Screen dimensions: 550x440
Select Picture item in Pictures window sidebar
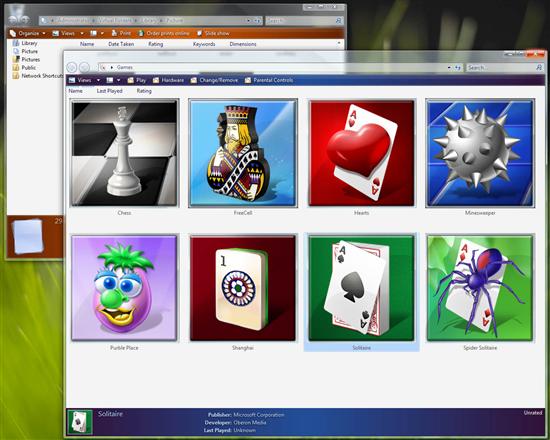pos(25,51)
